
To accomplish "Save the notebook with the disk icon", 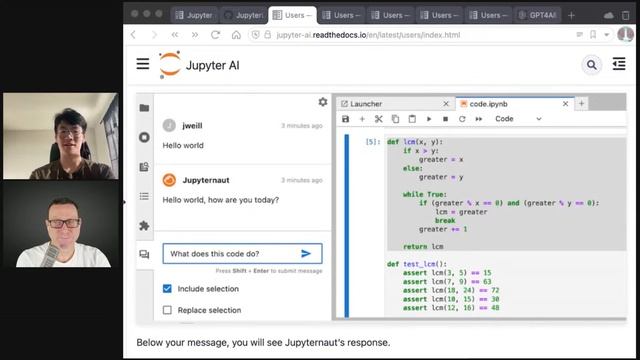I will point(345,119).
